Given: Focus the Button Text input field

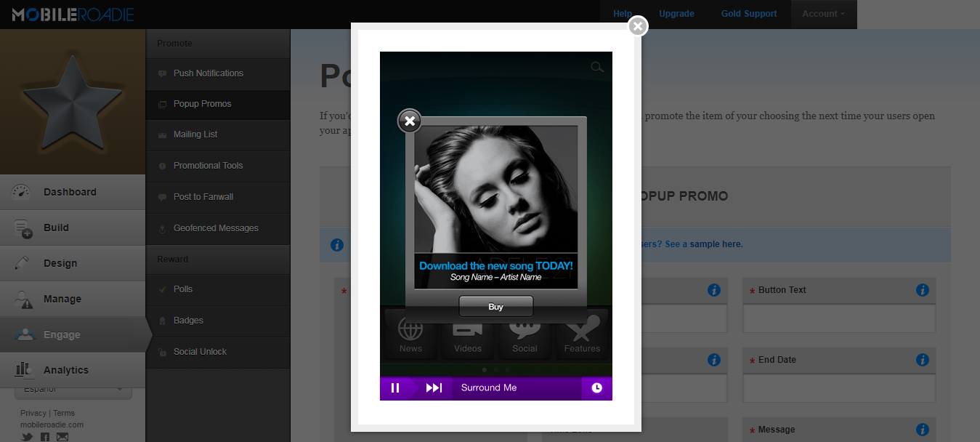Looking at the screenshot, I should tap(839, 318).
